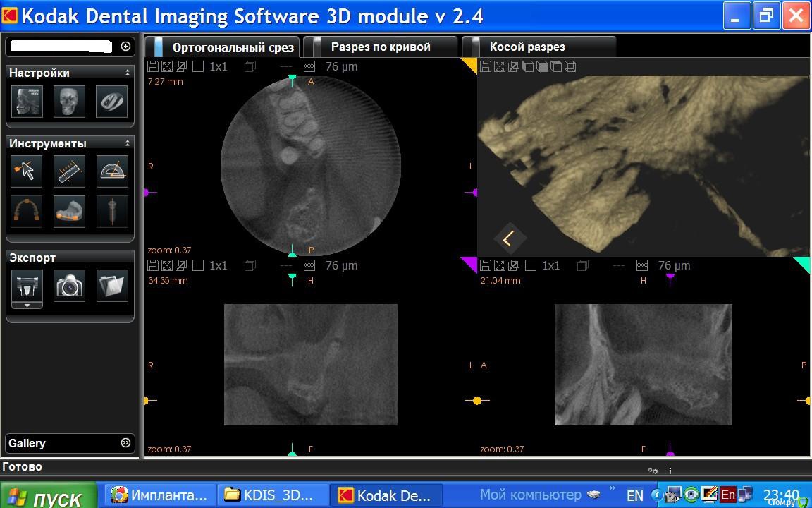Select the distance measurement ruler tool
Viewport: 812px width, 508px height.
(x=69, y=171)
